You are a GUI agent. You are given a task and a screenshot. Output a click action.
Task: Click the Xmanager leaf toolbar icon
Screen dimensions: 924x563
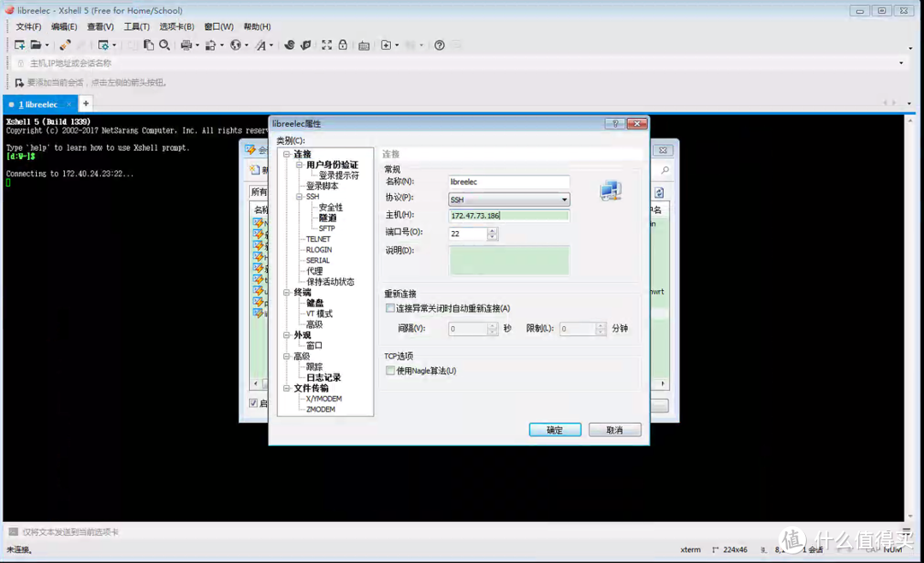click(305, 44)
